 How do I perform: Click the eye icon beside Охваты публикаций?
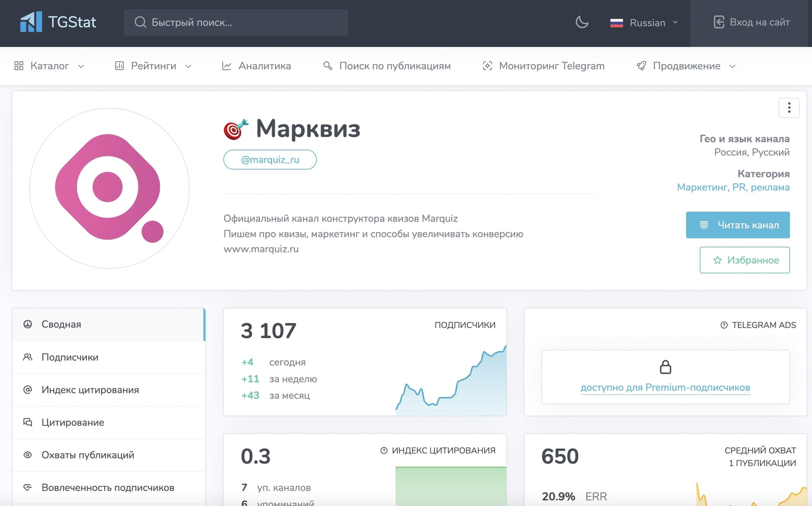27,455
